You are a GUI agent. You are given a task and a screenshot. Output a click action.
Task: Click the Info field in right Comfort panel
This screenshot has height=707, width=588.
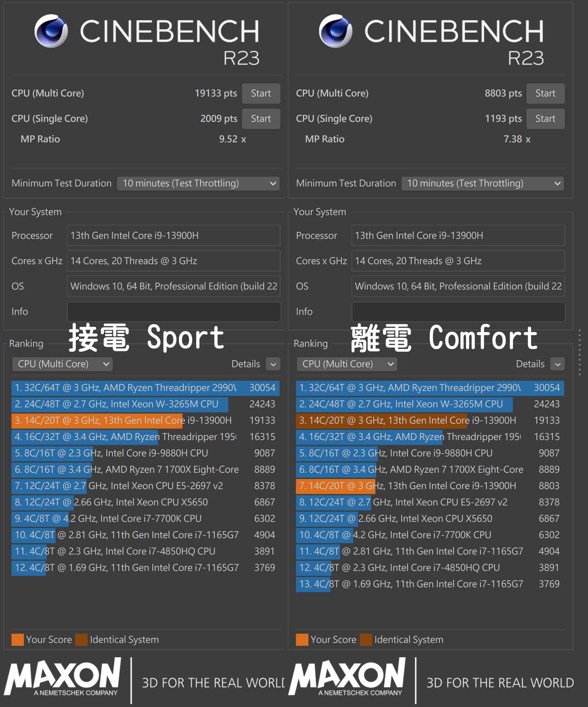click(458, 311)
